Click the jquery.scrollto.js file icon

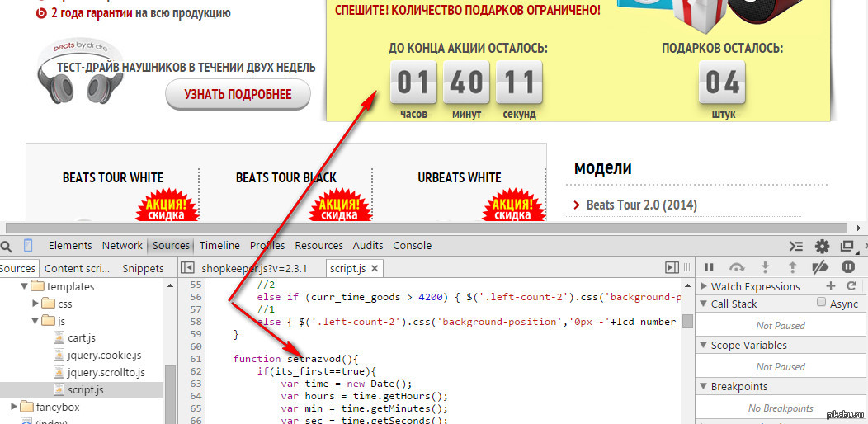click(x=59, y=373)
